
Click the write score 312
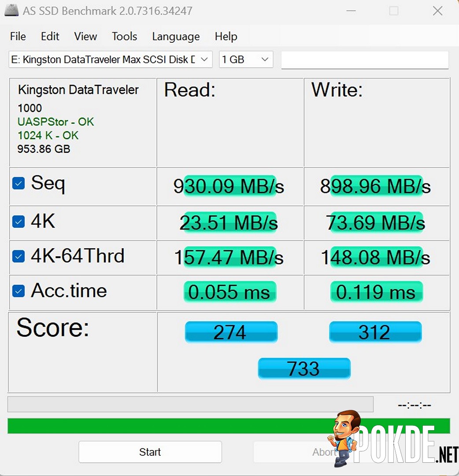tap(375, 332)
